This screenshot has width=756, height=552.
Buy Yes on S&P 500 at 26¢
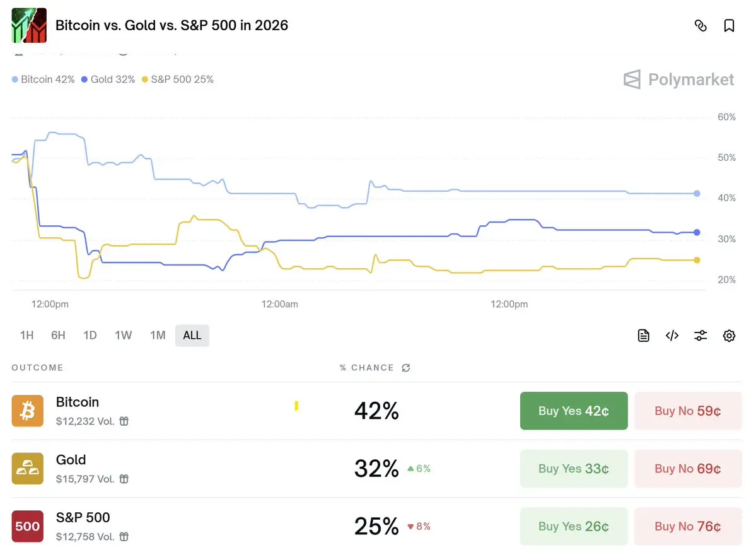[574, 526]
